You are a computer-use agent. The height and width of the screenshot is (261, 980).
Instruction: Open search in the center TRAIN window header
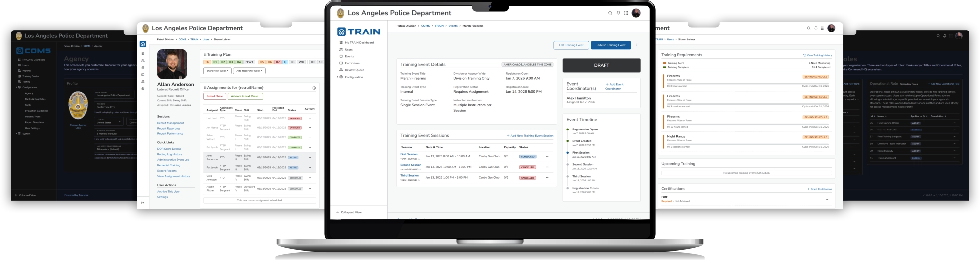(610, 13)
